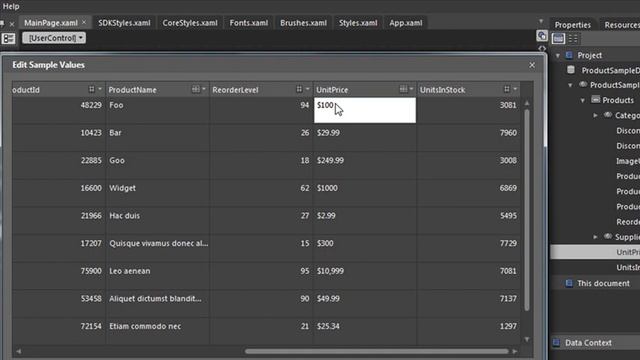Open the Properties panel tab
The width and height of the screenshot is (640, 360).
(x=572, y=25)
